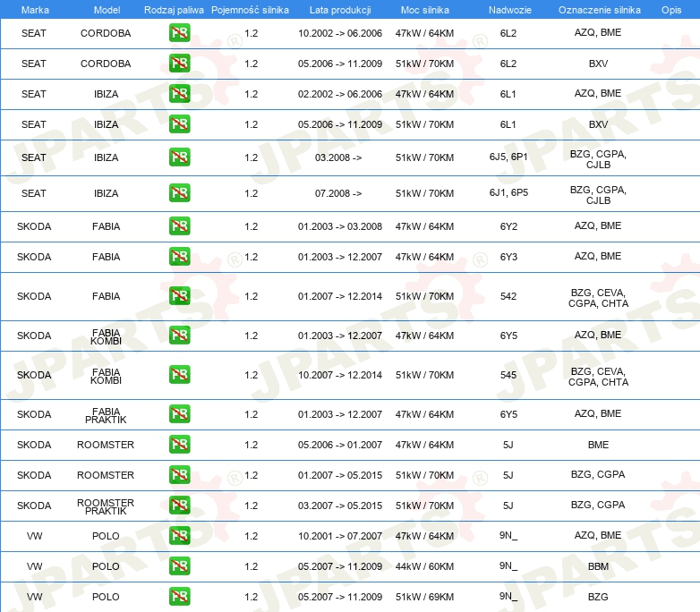
Task: Click fuel icon in Fabia Kombi 545 row
Action: [179, 375]
